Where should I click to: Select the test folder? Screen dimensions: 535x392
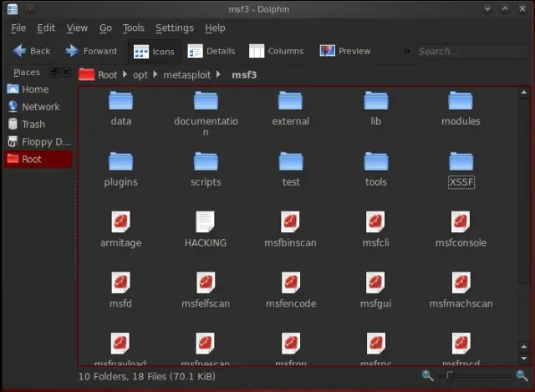(291, 170)
